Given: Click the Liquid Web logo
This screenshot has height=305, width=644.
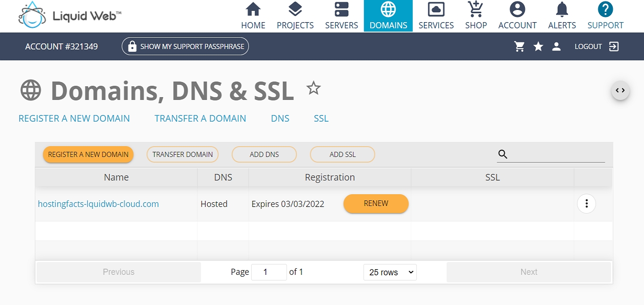Looking at the screenshot, I should 70,16.
